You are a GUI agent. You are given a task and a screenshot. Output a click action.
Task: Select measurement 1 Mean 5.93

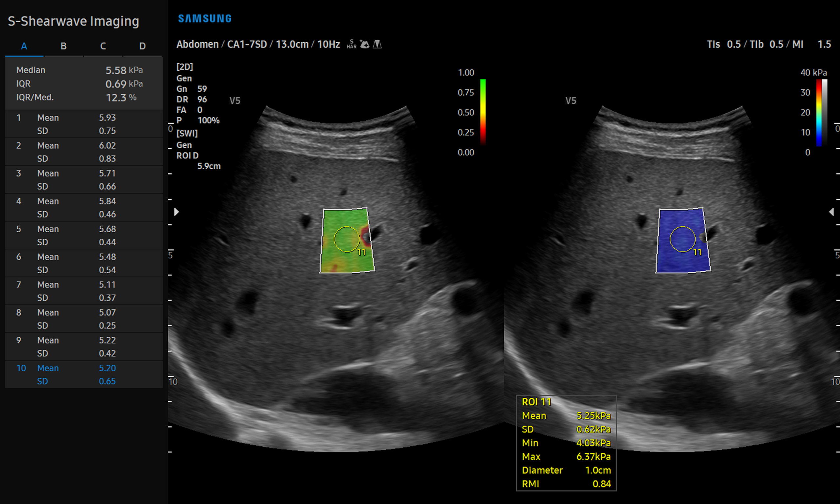coord(84,118)
